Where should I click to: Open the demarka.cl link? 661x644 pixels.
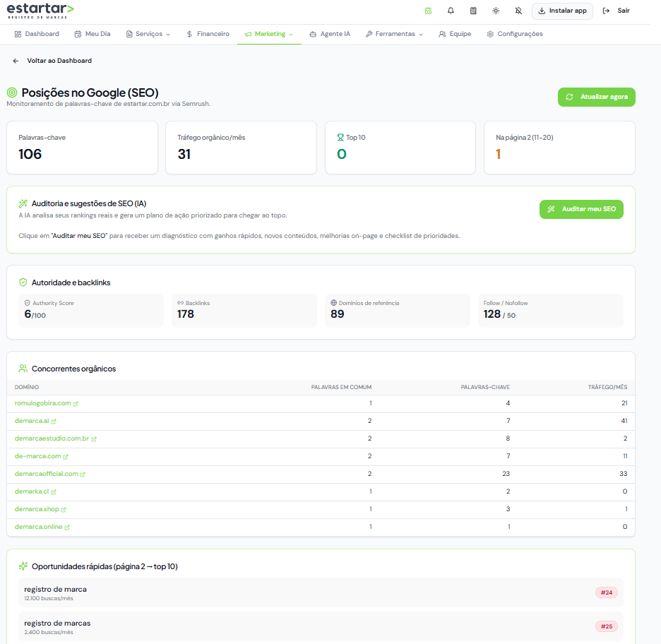(32, 492)
